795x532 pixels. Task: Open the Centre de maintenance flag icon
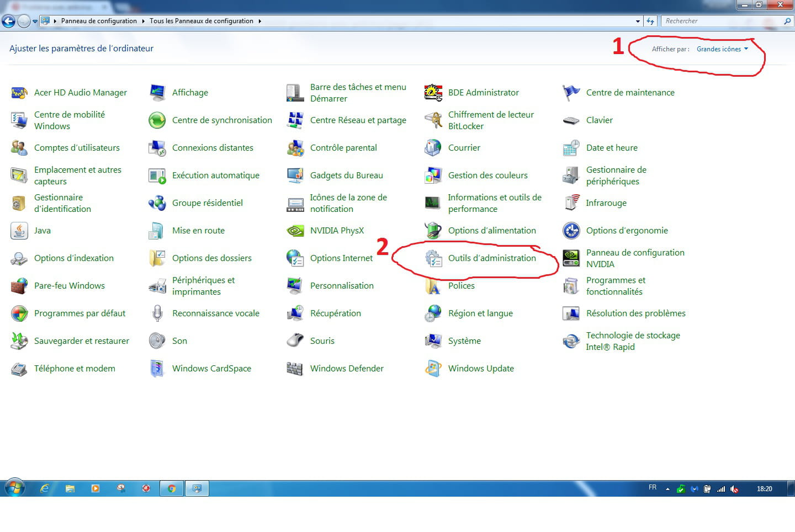coord(571,93)
